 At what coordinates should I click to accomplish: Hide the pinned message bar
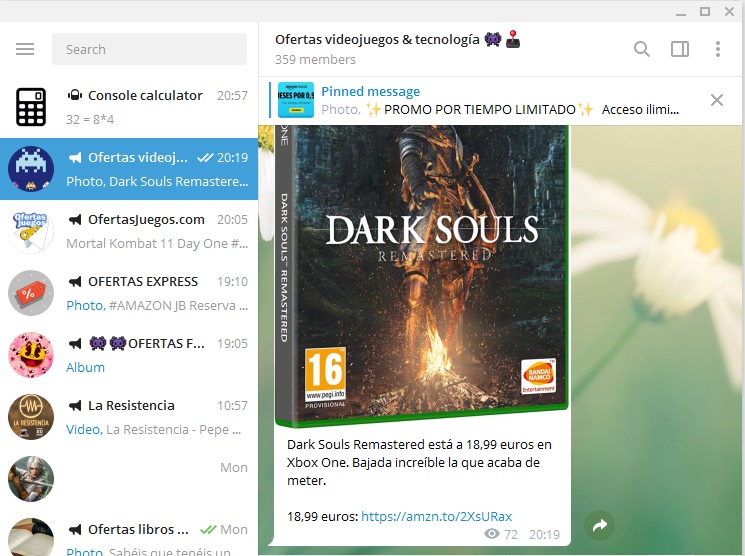point(716,100)
